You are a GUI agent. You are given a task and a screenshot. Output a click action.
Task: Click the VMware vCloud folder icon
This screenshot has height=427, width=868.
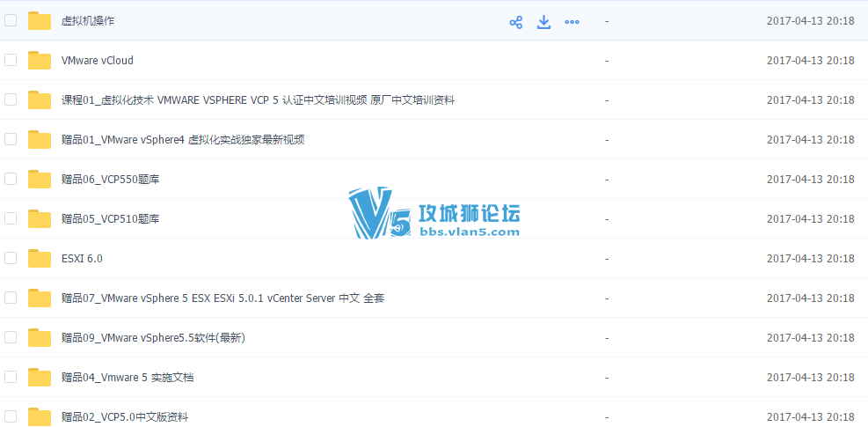click(x=40, y=61)
